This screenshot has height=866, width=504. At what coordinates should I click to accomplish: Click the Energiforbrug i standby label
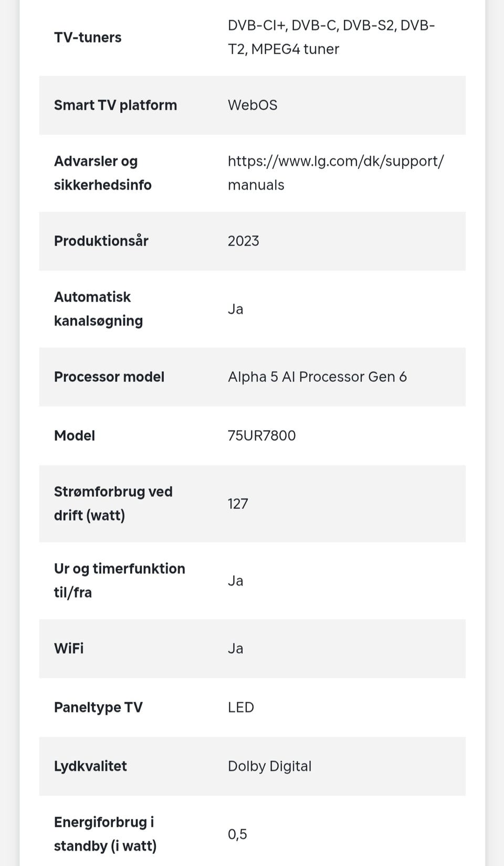point(105,834)
